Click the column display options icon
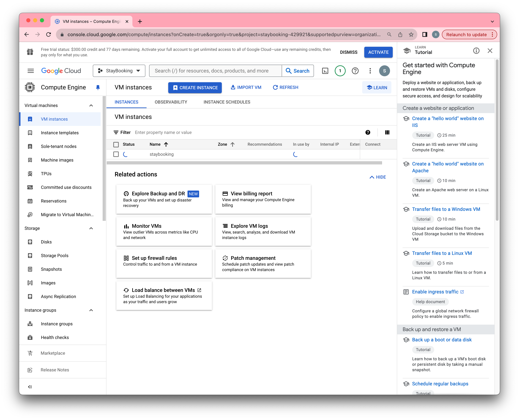 (387, 132)
